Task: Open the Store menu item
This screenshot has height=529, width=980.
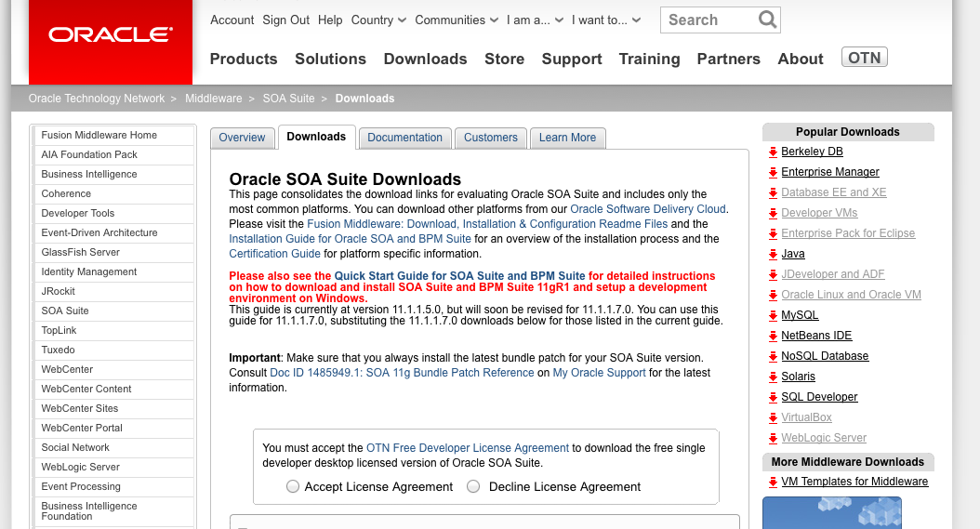Action: tap(504, 59)
